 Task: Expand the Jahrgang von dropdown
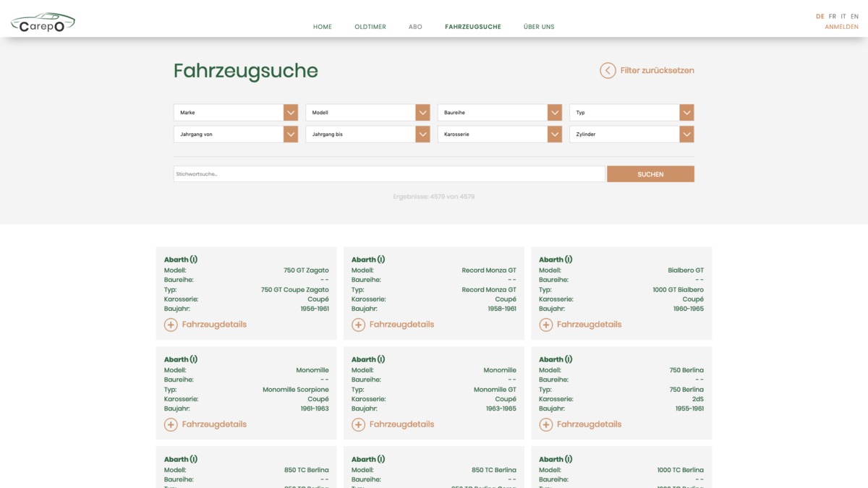236,134
